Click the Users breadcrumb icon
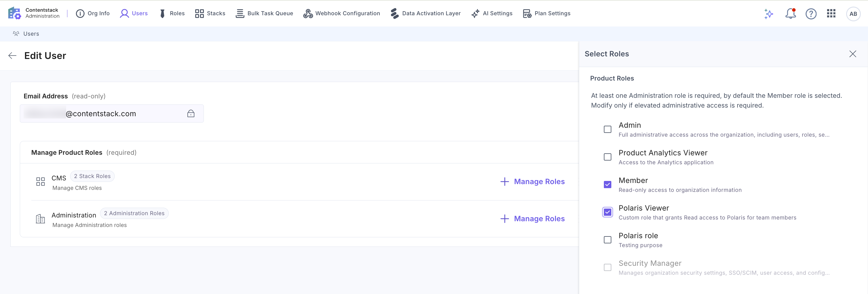The width and height of the screenshot is (868, 294). [x=16, y=34]
